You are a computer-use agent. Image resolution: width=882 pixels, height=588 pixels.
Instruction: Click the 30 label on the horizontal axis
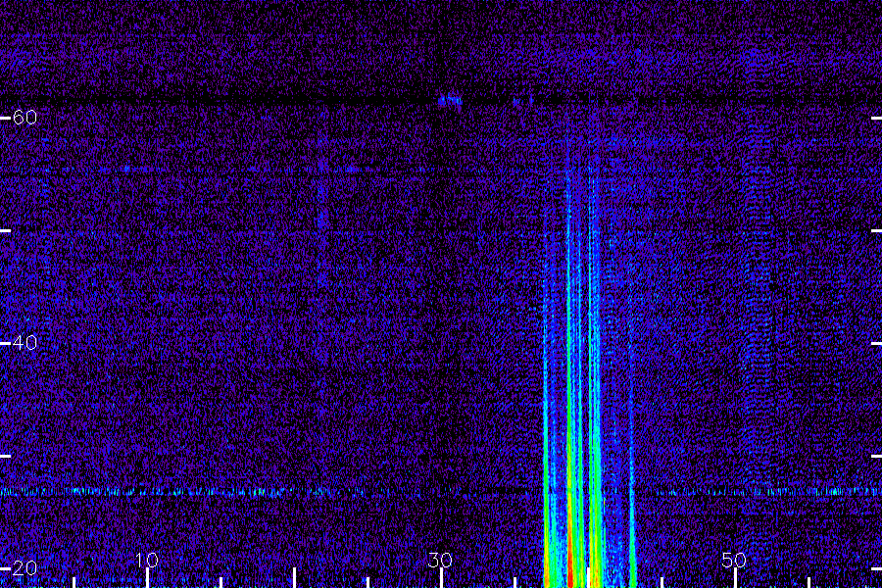coord(440,560)
